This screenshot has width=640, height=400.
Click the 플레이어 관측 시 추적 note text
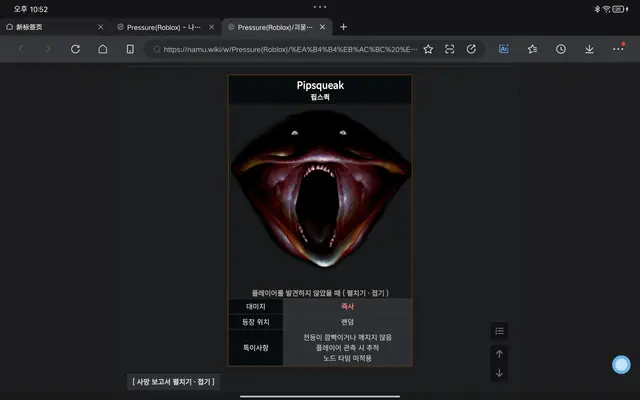point(347,348)
